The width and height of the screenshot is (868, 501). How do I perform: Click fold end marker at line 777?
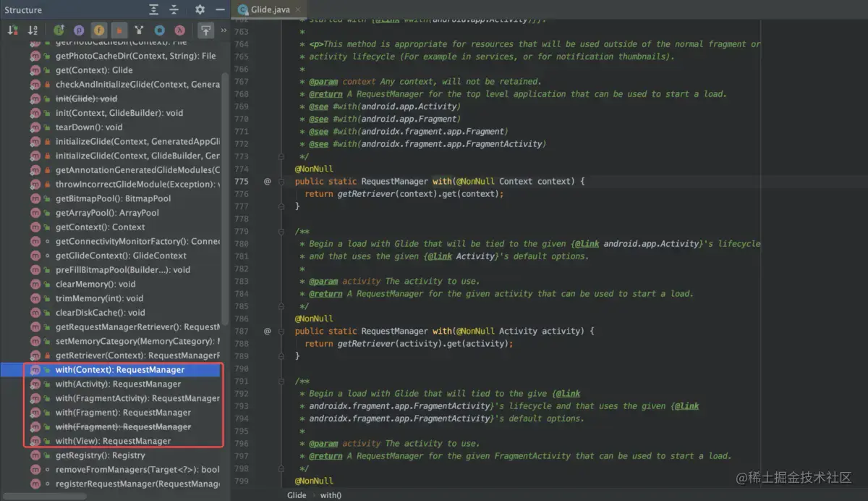coord(282,206)
